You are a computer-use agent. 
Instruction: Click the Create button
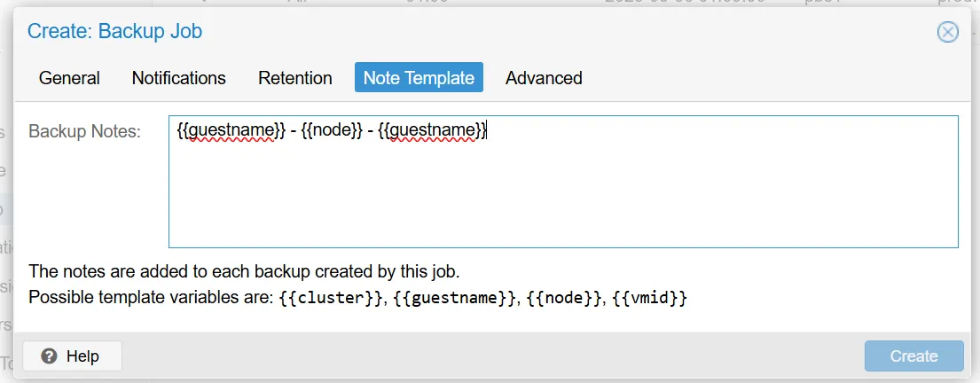(x=913, y=356)
